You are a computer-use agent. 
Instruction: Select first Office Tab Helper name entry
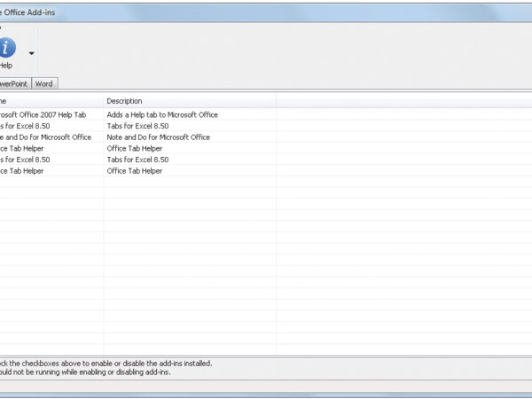pyautogui.click(x=22, y=149)
